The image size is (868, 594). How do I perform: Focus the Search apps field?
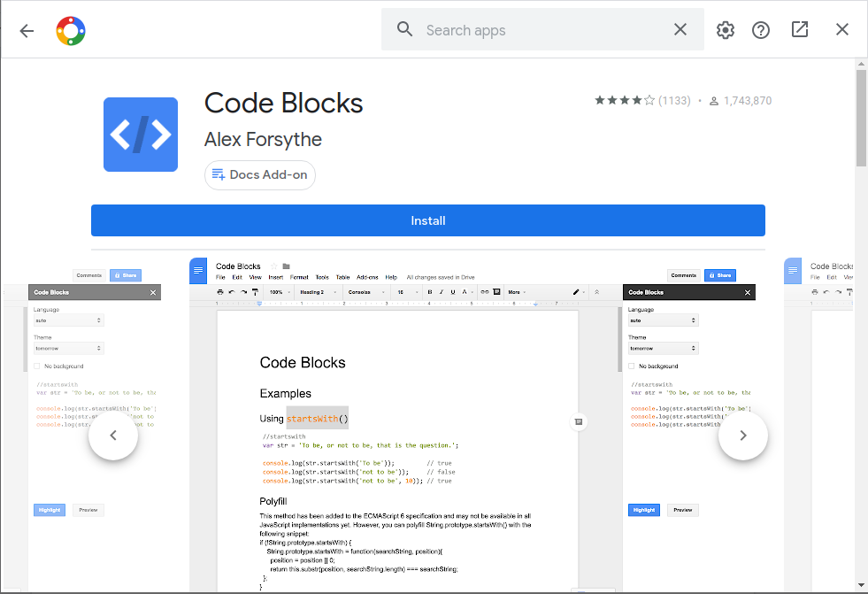tap(542, 30)
